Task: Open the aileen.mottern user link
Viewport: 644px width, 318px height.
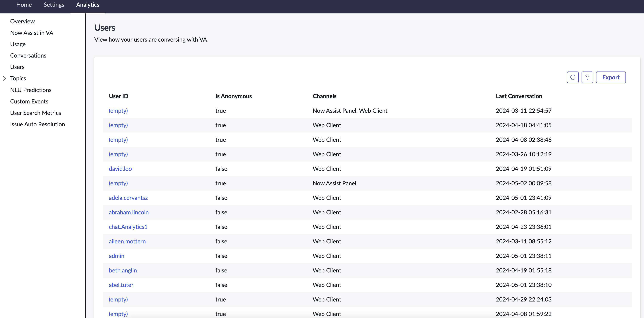Action: [x=127, y=241]
